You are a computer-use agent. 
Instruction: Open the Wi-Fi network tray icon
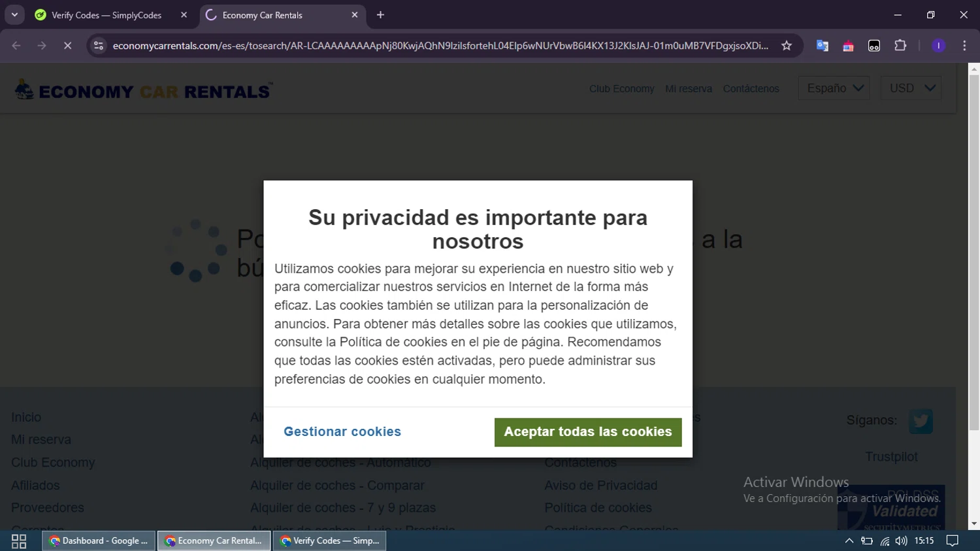885,541
